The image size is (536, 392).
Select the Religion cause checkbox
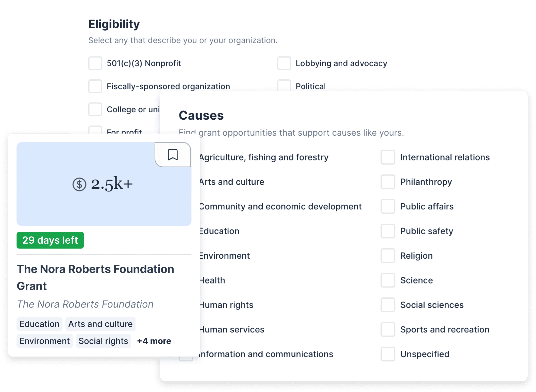pos(388,256)
